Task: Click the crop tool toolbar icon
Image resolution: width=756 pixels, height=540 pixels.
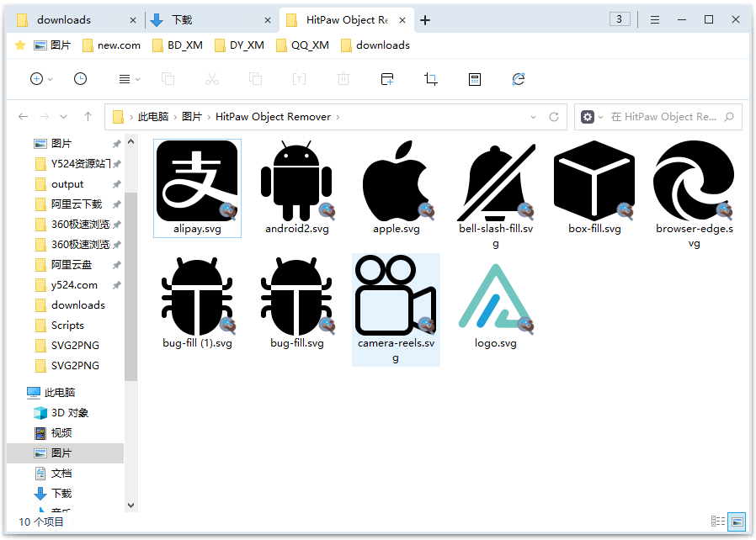Action: pyautogui.click(x=431, y=79)
